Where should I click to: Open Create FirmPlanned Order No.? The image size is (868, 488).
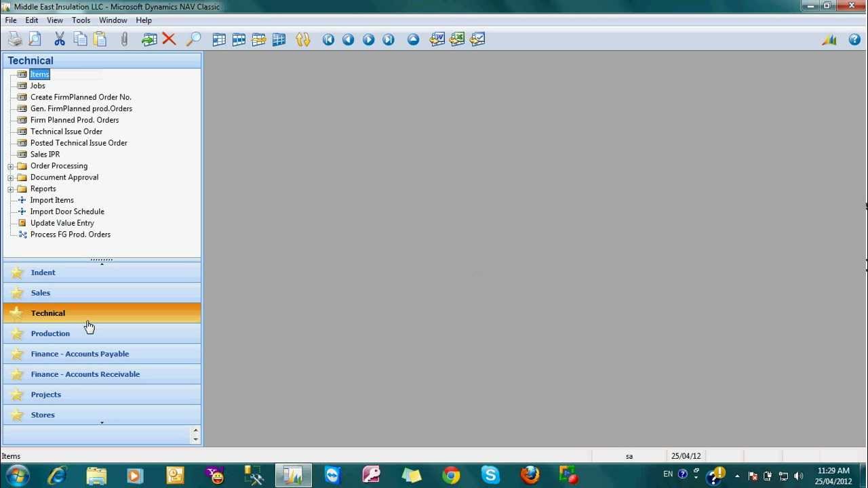click(81, 97)
